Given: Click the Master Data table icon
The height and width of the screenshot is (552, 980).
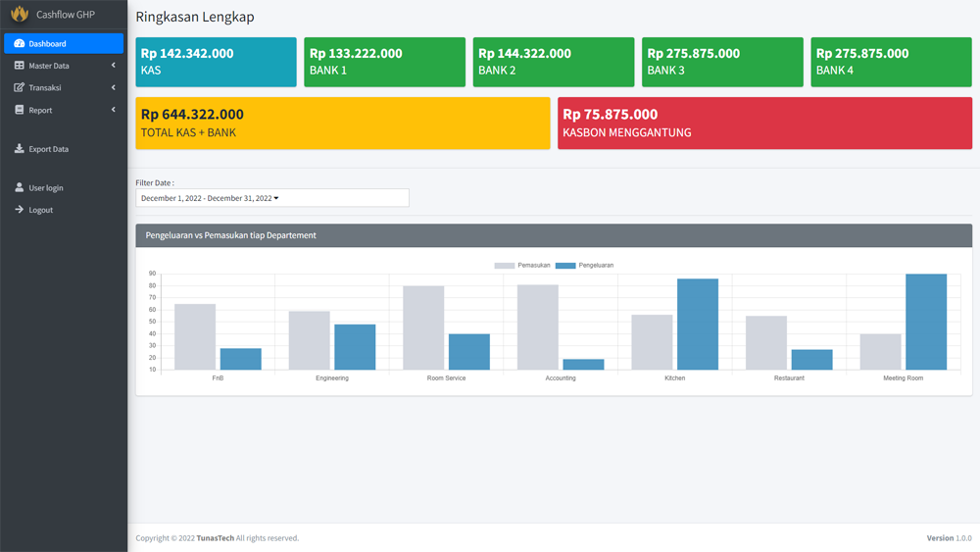Looking at the screenshot, I should 20,66.
